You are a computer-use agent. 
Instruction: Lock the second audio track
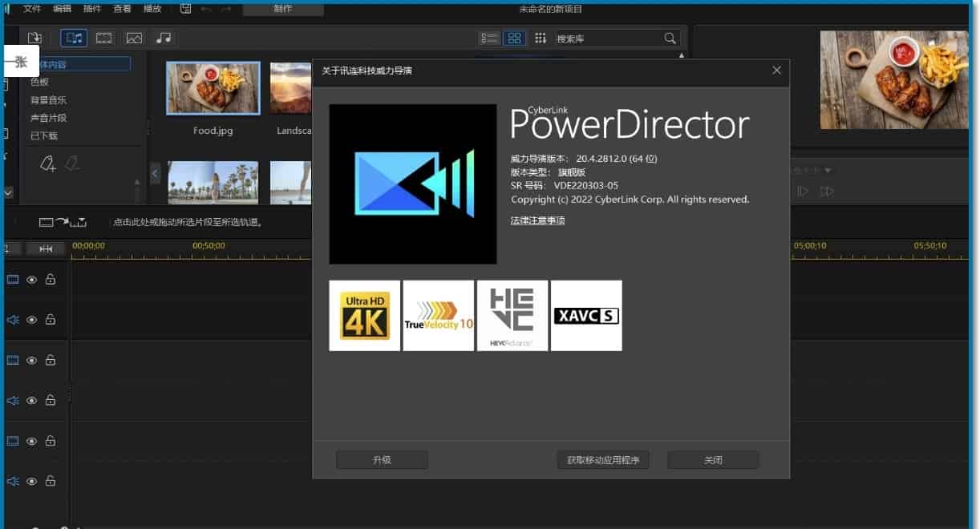(51, 401)
